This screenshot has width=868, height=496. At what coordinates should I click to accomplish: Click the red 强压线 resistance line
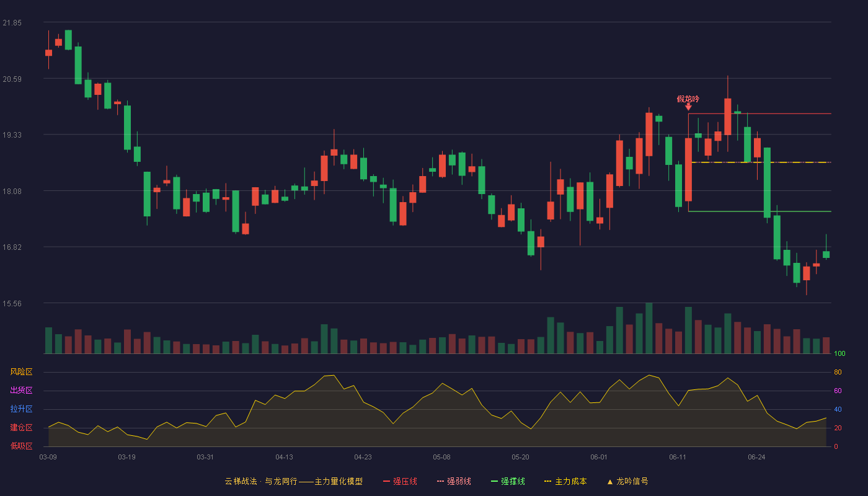tap(759, 113)
